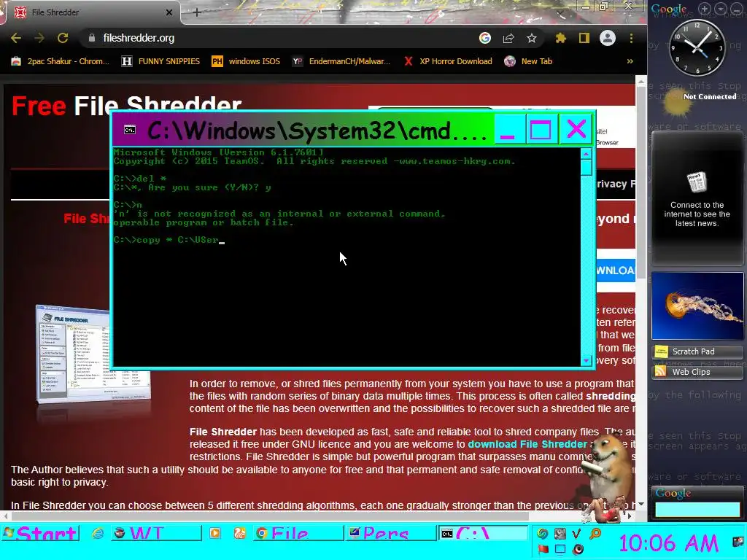Switch to the Pers taskbar window
This screenshot has height=560, width=747.
[x=390, y=533]
